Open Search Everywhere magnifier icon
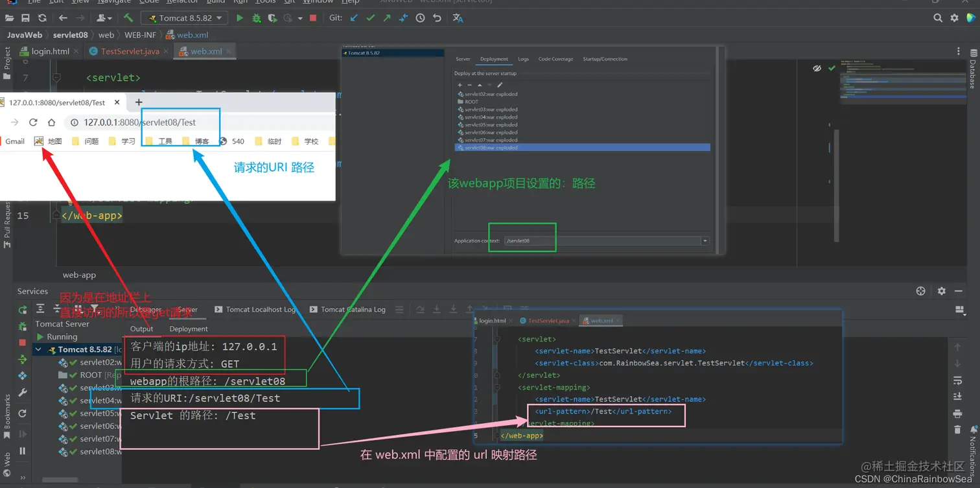 tap(938, 18)
